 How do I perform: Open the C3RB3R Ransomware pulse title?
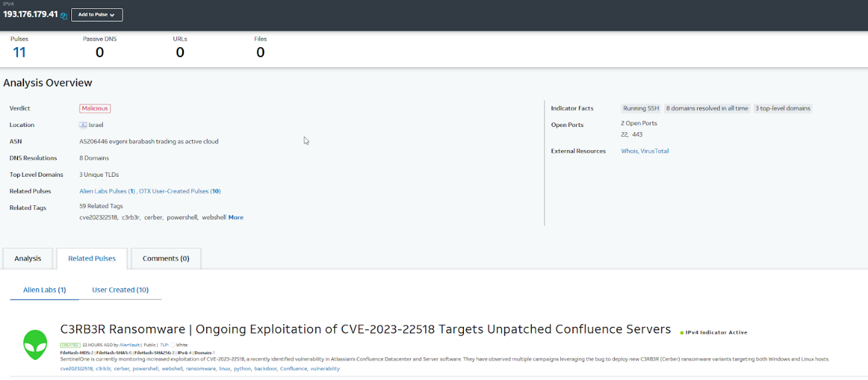(x=366, y=330)
